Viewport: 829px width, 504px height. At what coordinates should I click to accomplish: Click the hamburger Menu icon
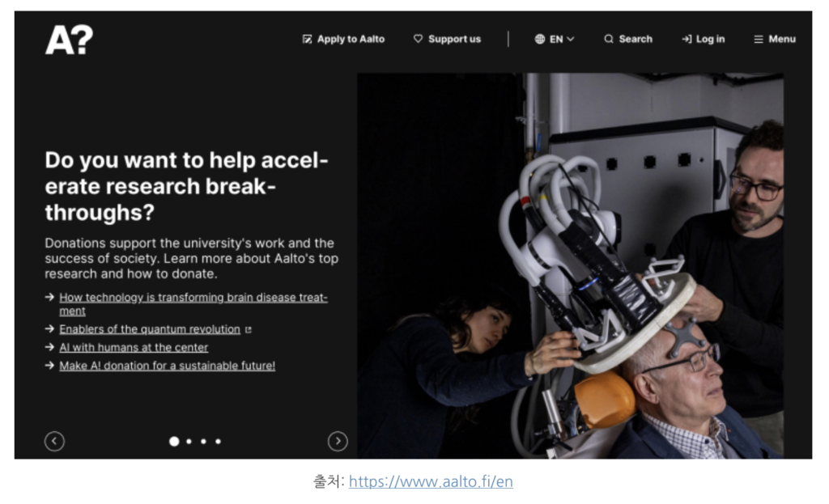pyautogui.click(x=758, y=39)
